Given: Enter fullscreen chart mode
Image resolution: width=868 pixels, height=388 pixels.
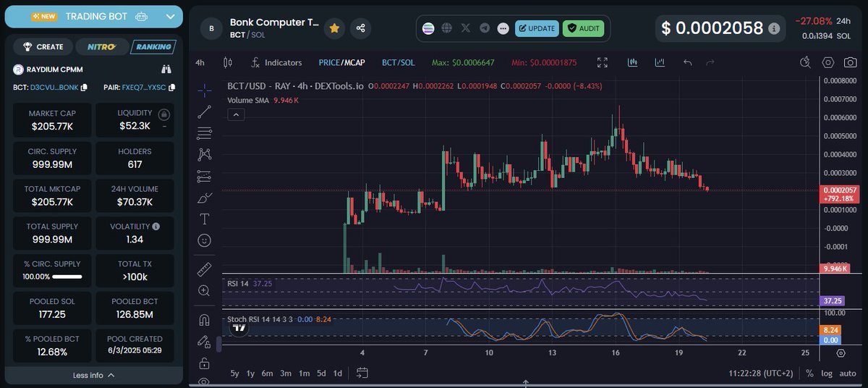Looking at the screenshot, I should [x=603, y=62].
